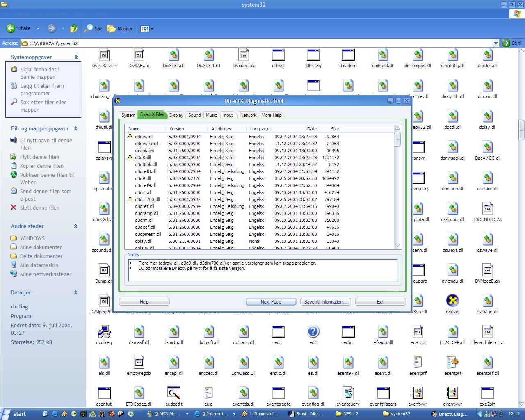
Task: Click the file list scrollbar down arrow
Action: (397, 245)
